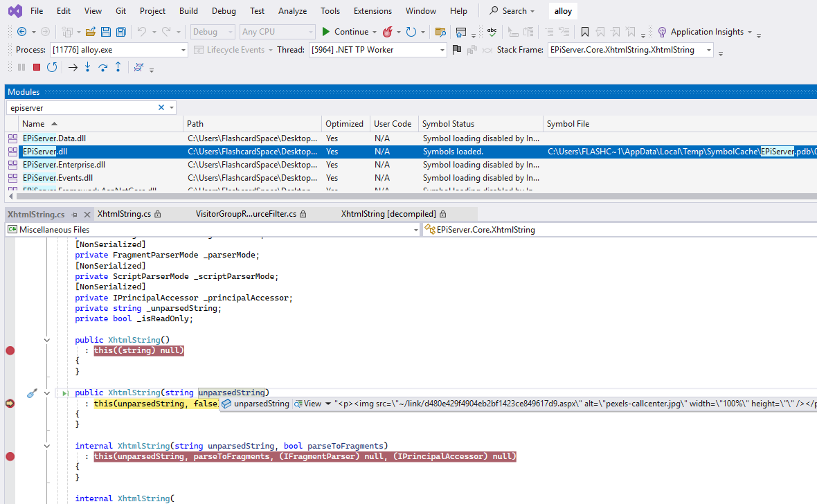Click the Find in Files folder-search icon

pos(440,32)
